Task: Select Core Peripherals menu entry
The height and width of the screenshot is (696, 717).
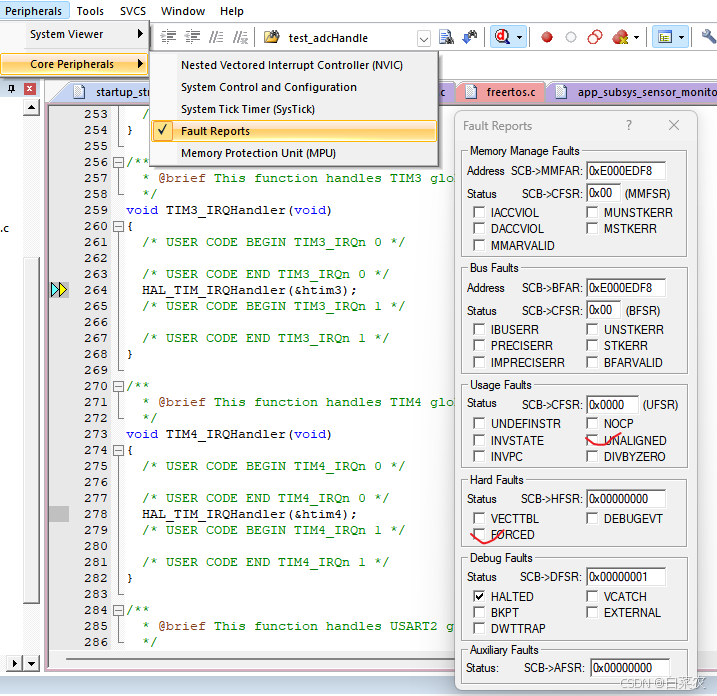Action: [x=74, y=64]
